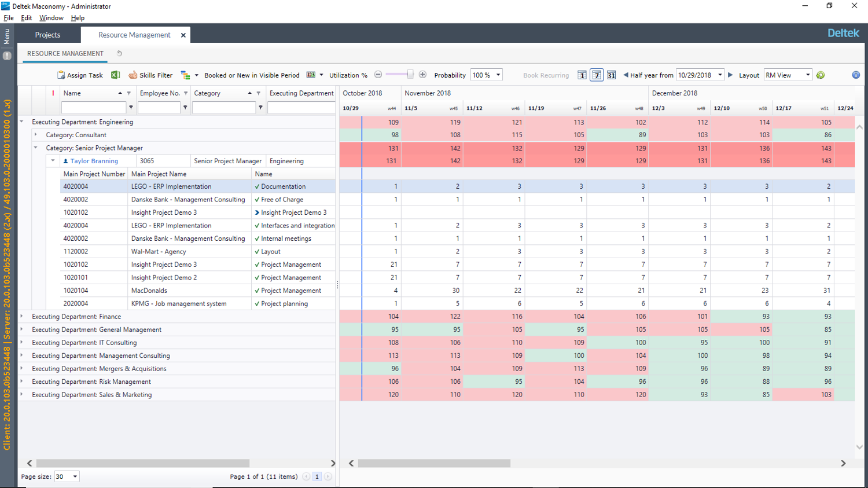Open the Skills Filter
The height and width of the screenshot is (488, 868).
pyautogui.click(x=150, y=75)
